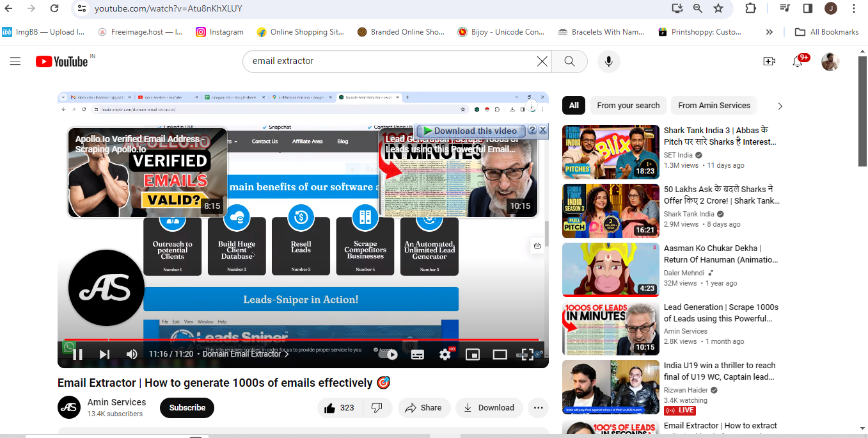Screen dimensions: 868x438
Task: Pause the video with the pause button
Action: point(77,354)
